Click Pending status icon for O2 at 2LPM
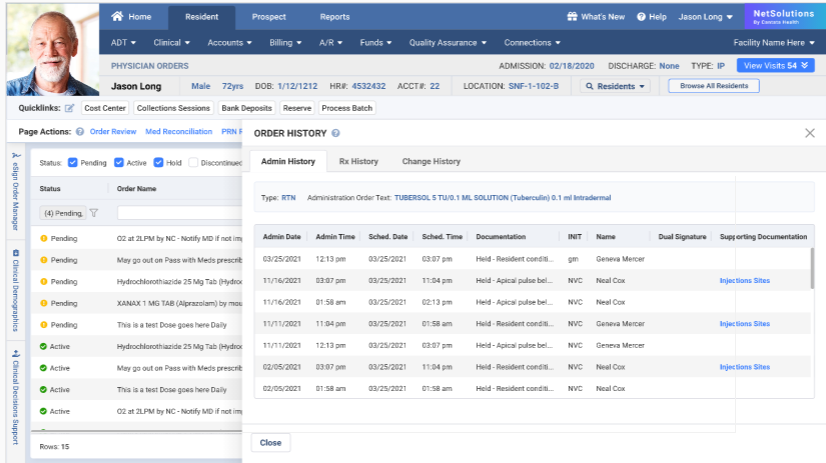 44,238
